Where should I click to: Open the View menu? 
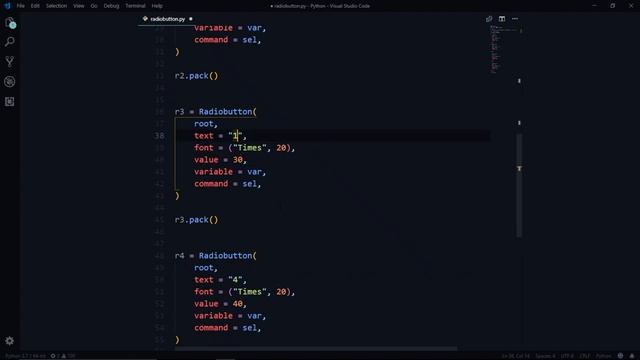point(79,6)
